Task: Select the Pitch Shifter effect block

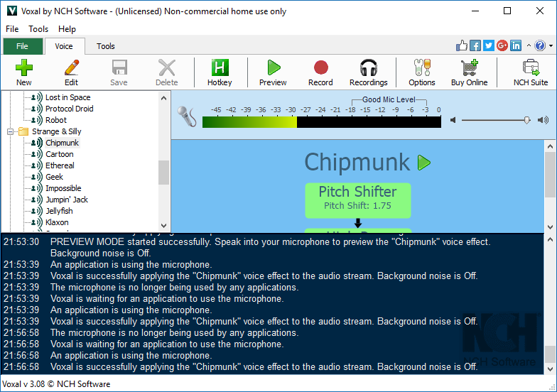Action: [358, 200]
